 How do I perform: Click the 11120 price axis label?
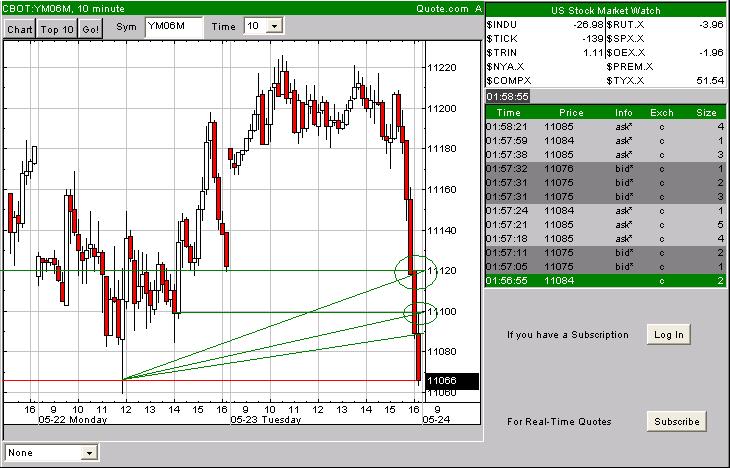tap(442, 271)
